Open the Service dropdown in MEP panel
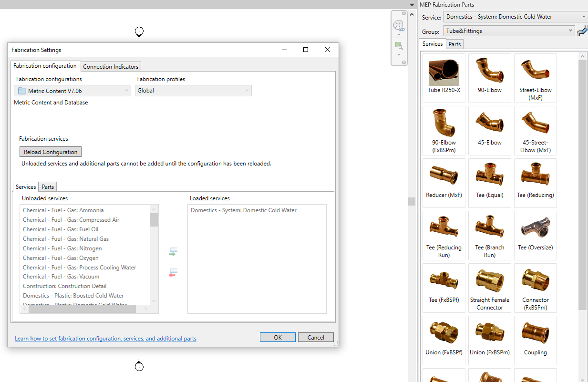The image size is (588, 382). coord(516,17)
